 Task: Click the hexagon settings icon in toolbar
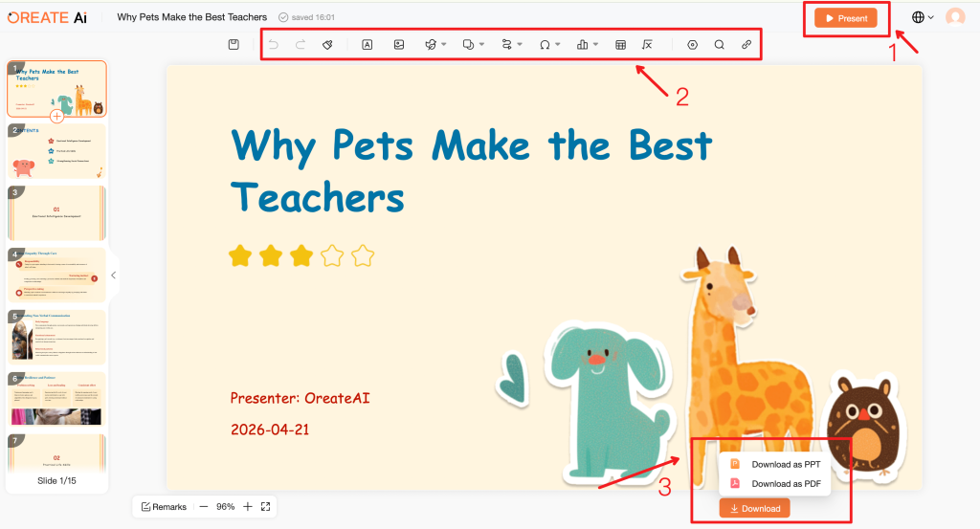point(693,44)
